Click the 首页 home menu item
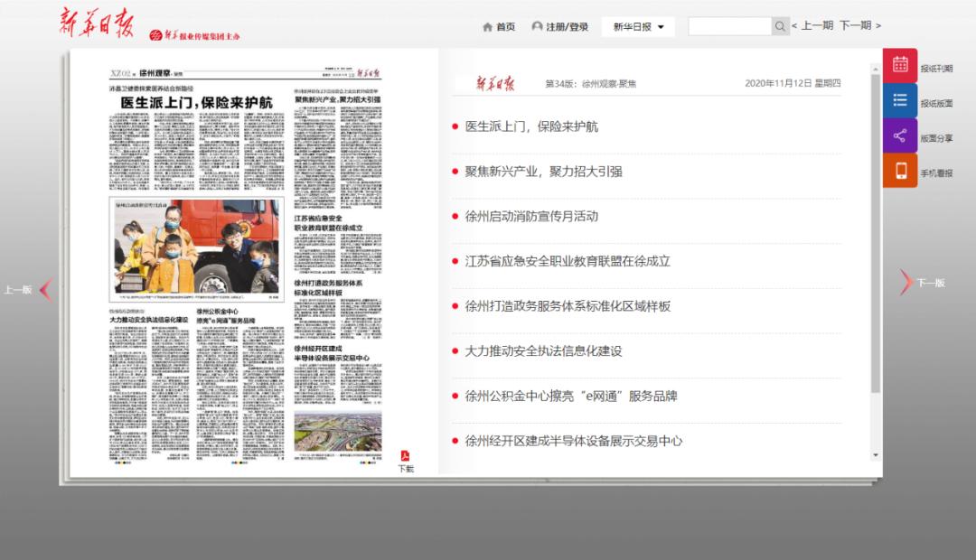Viewport: 976px width, 560px height. point(499,27)
